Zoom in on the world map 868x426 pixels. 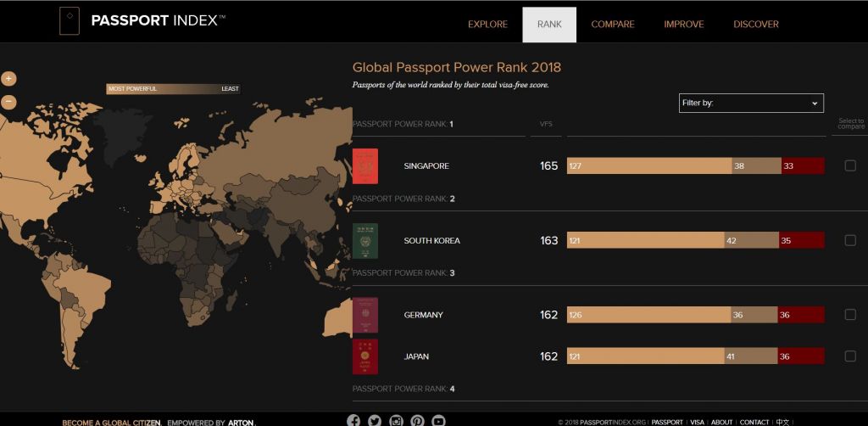(x=8, y=79)
